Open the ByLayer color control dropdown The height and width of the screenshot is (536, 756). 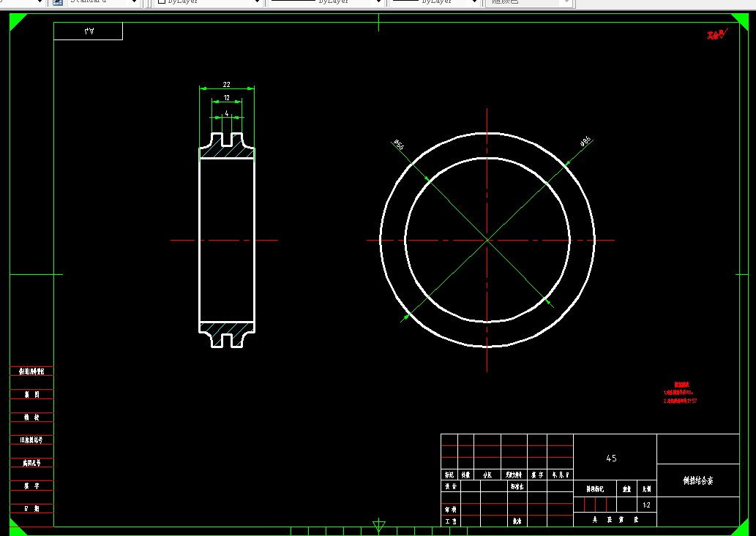209,2
